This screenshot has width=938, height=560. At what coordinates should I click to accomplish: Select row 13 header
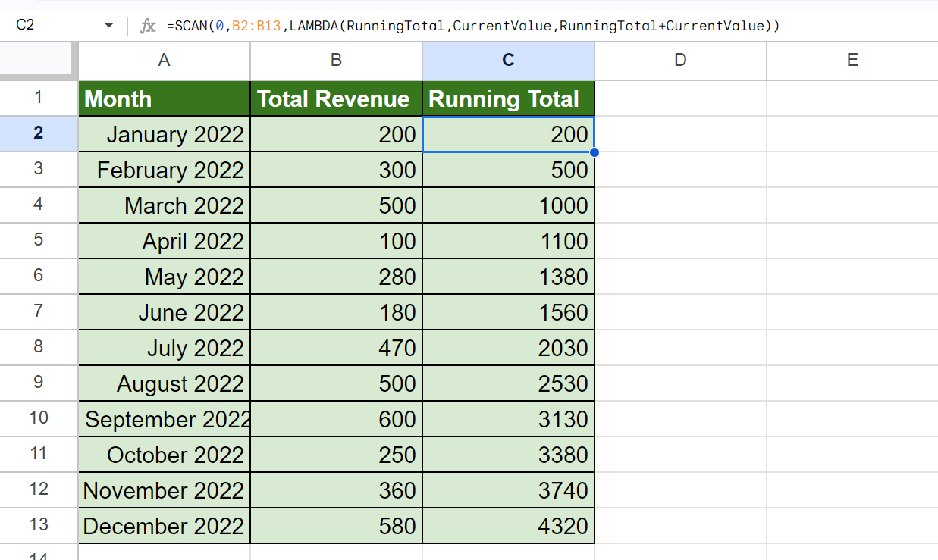[x=39, y=524]
